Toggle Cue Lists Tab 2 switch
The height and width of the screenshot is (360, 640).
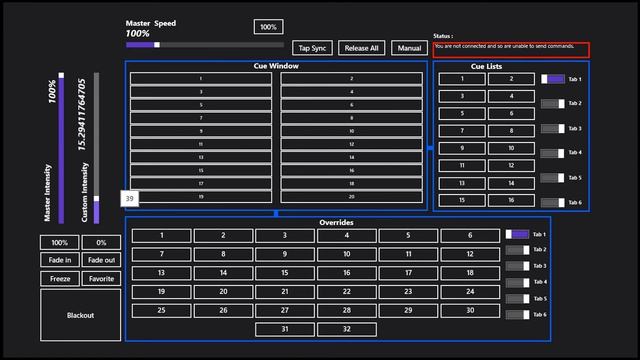click(553, 104)
